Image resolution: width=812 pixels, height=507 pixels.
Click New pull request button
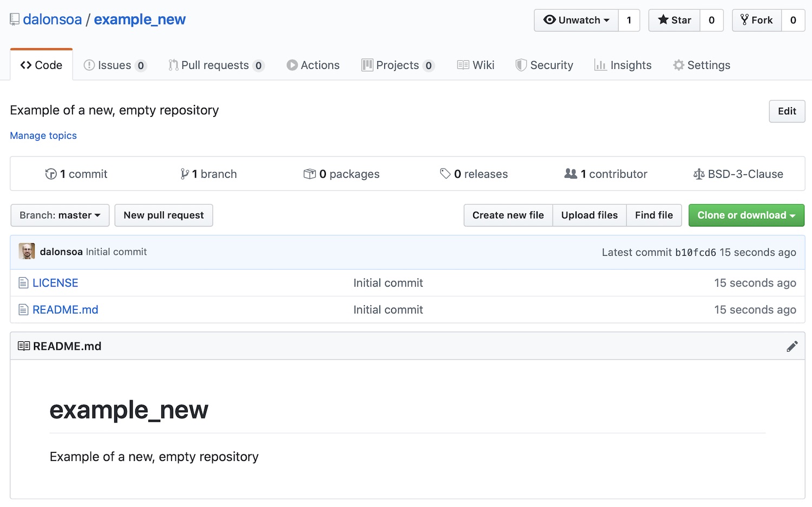[x=163, y=215]
